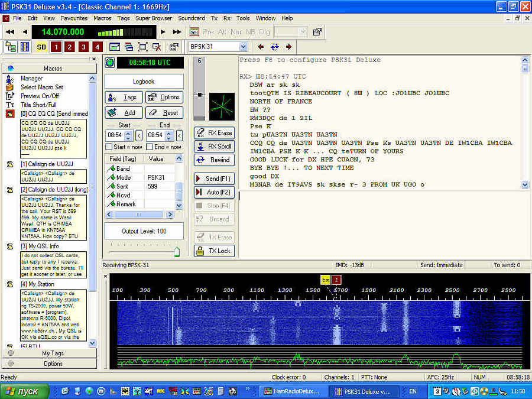Run the [4] My Station macro
The height and width of the screenshot is (399, 532).
point(37,284)
